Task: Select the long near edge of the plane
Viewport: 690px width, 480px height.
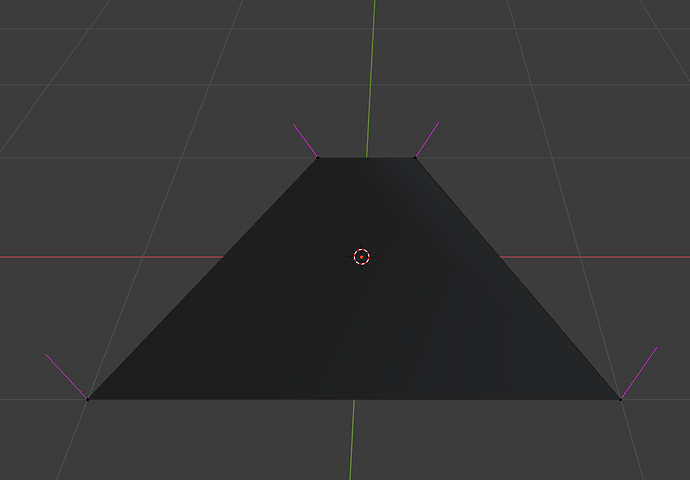Action: (354, 399)
